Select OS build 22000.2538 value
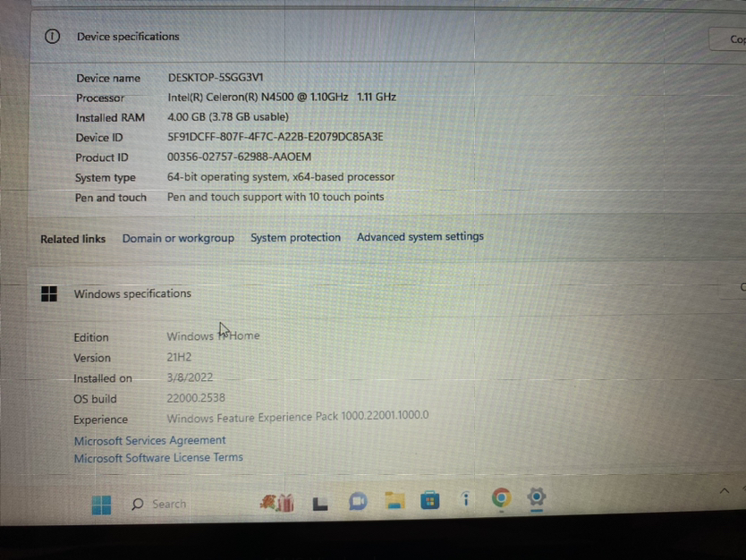 196,398
